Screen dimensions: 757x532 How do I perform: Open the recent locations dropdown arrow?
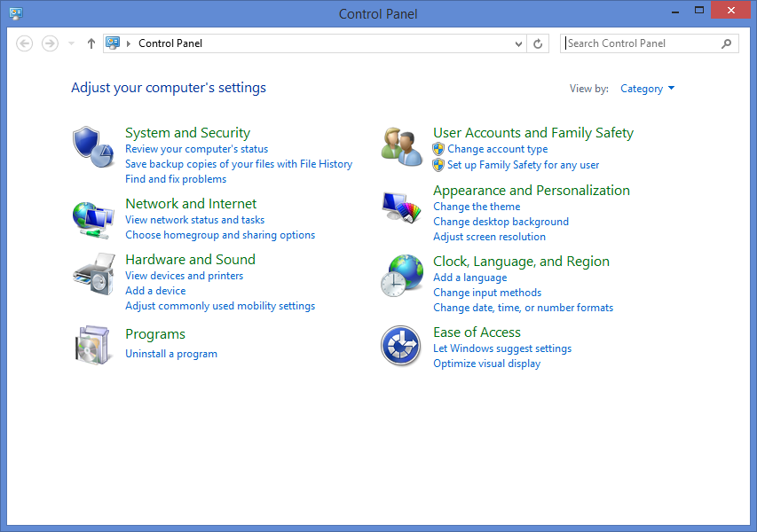(72, 43)
